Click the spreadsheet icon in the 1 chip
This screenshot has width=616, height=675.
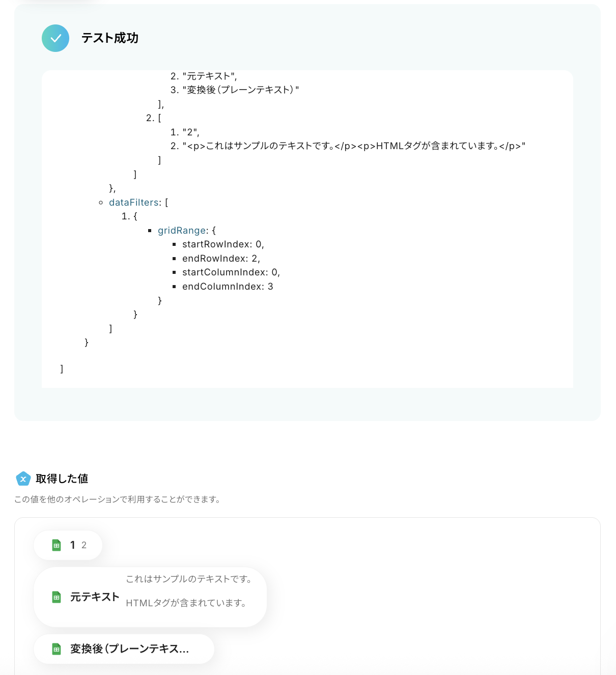coord(57,545)
